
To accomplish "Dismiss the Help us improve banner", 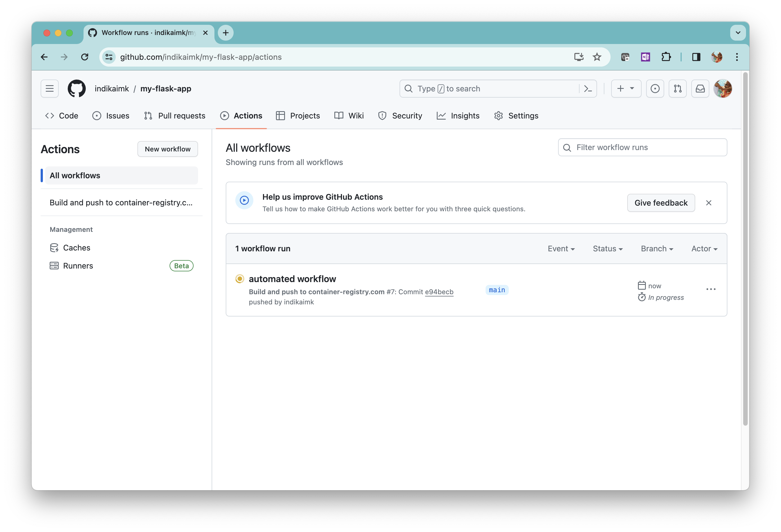I will point(709,203).
